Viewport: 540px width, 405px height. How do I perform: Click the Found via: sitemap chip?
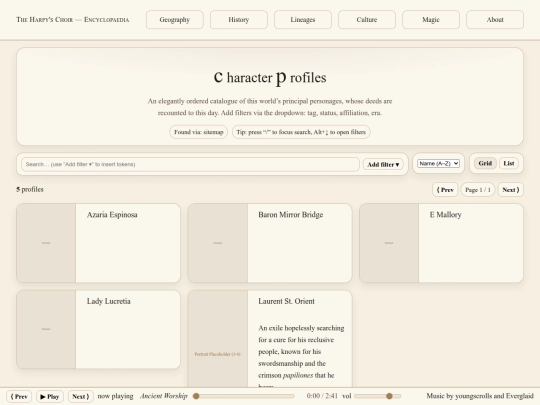point(199,132)
